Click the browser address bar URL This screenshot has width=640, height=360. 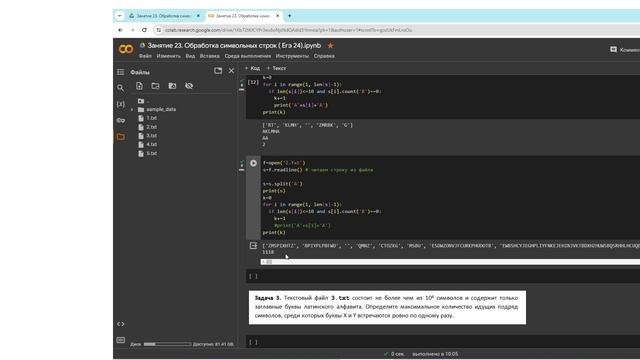(288, 30)
